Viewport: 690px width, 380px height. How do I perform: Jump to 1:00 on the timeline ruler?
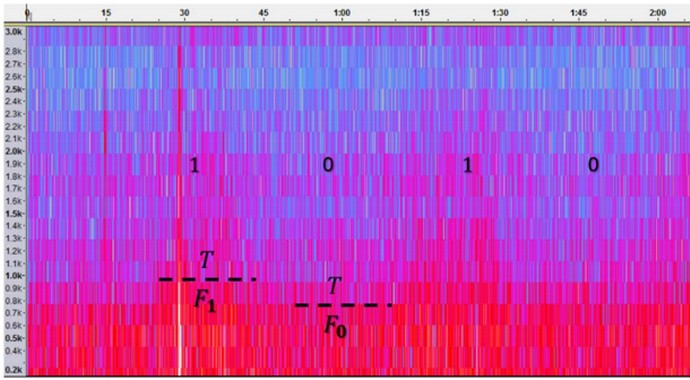342,13
